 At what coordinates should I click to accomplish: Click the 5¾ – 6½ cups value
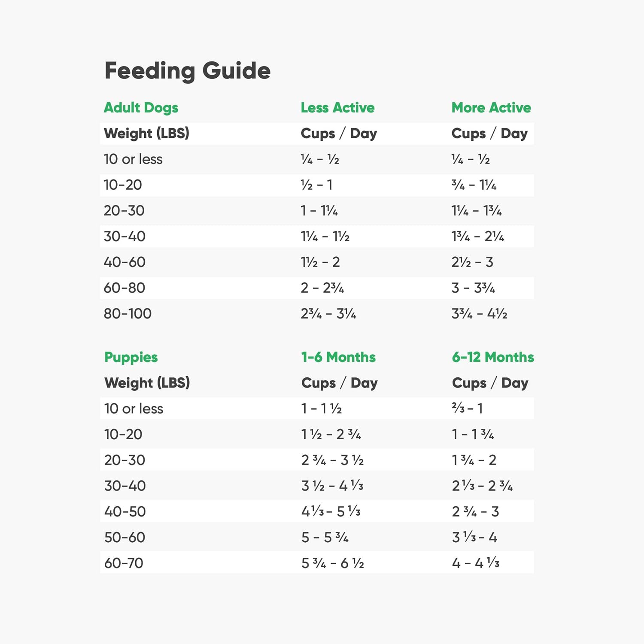pos(333,563)
